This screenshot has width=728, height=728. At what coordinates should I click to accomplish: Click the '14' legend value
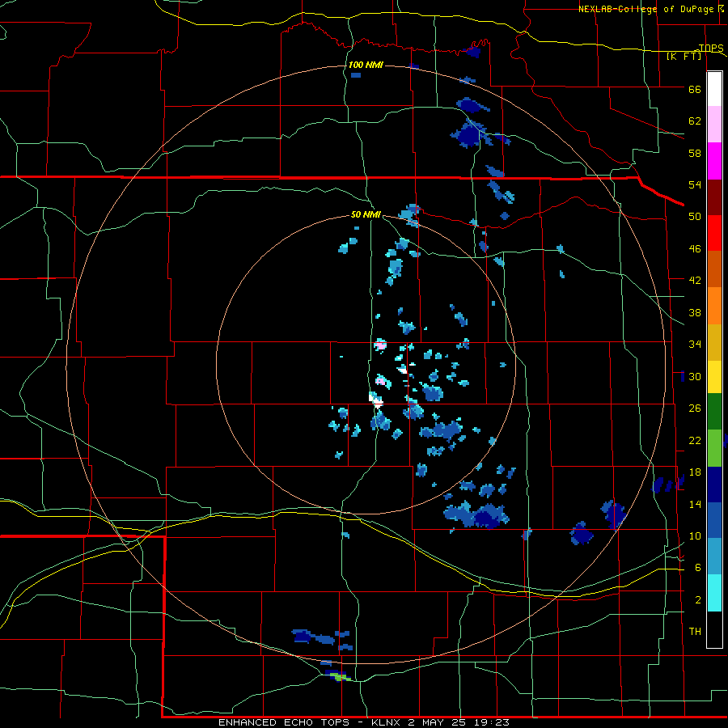click(695, 504)
